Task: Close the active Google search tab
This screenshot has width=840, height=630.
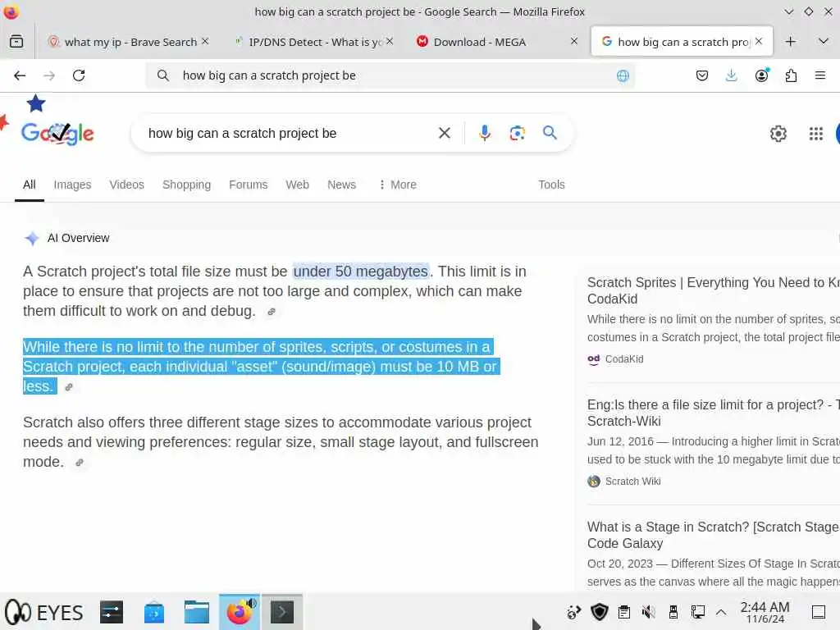Action: tap(759, 41)
